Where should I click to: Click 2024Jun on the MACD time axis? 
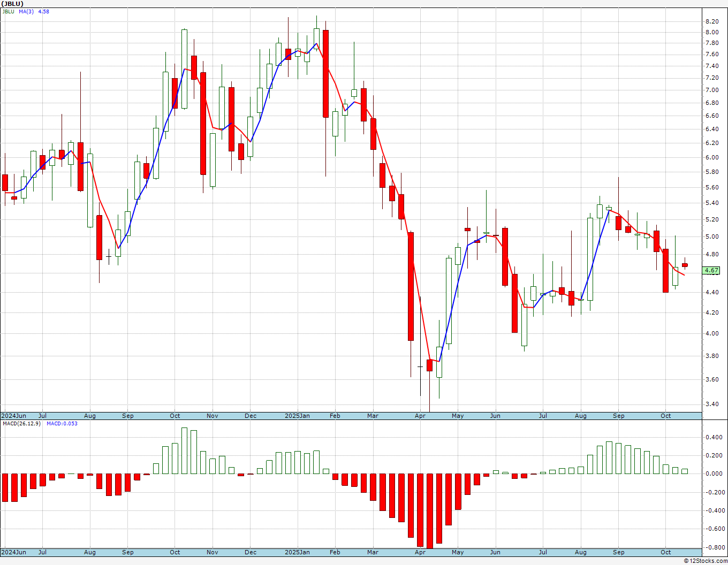pos(13,552)
